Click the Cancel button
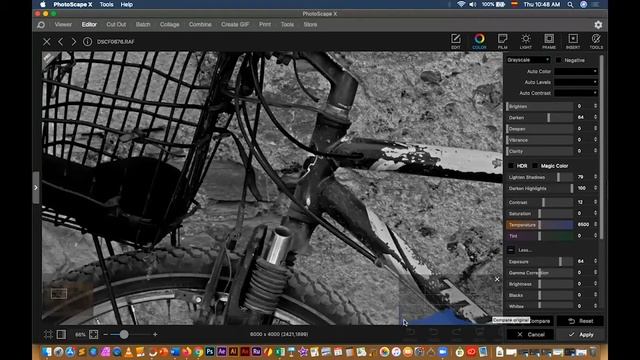The height and width of the screenshot is (360, 640). click(530, 335)
